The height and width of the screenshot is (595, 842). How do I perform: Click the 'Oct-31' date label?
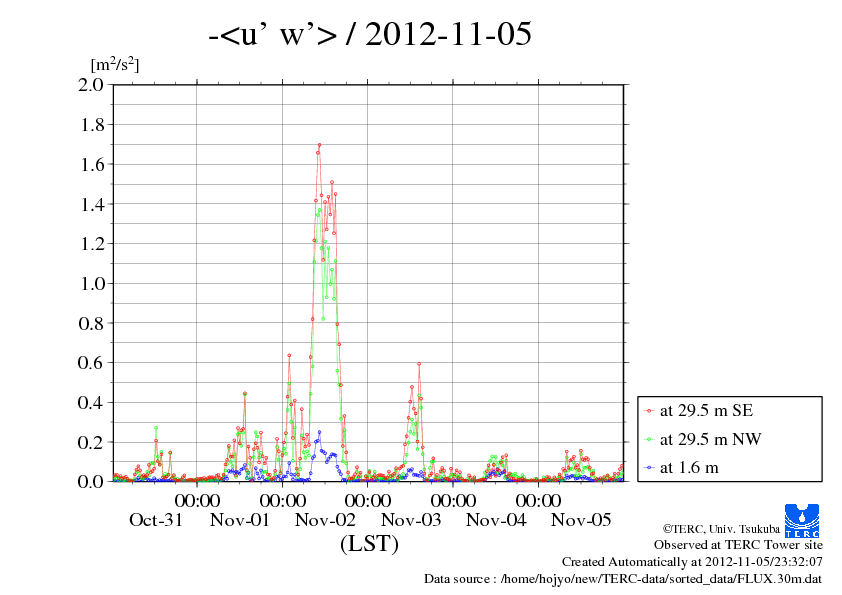pyautogui.click(x=156, y=520)
